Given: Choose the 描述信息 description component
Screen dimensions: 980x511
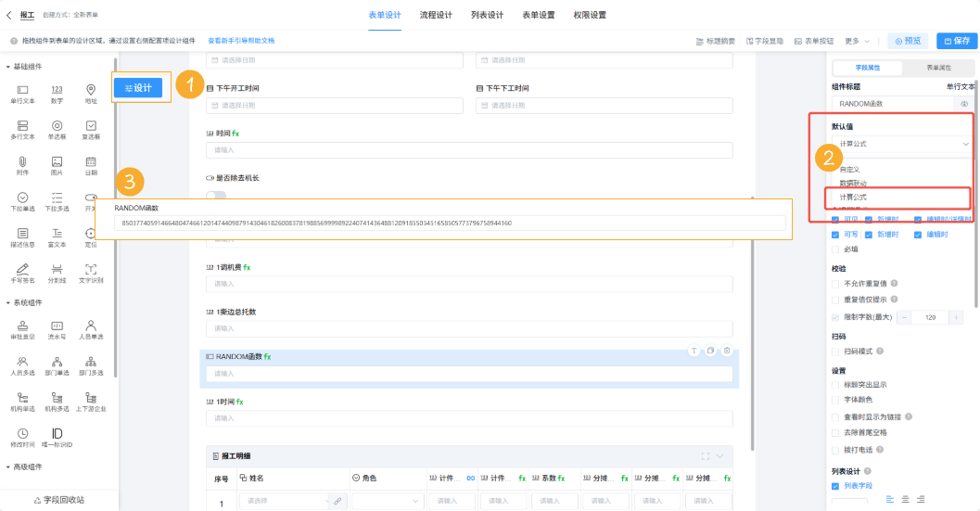Looking at the screenshot, I should [x=22, y=237].
